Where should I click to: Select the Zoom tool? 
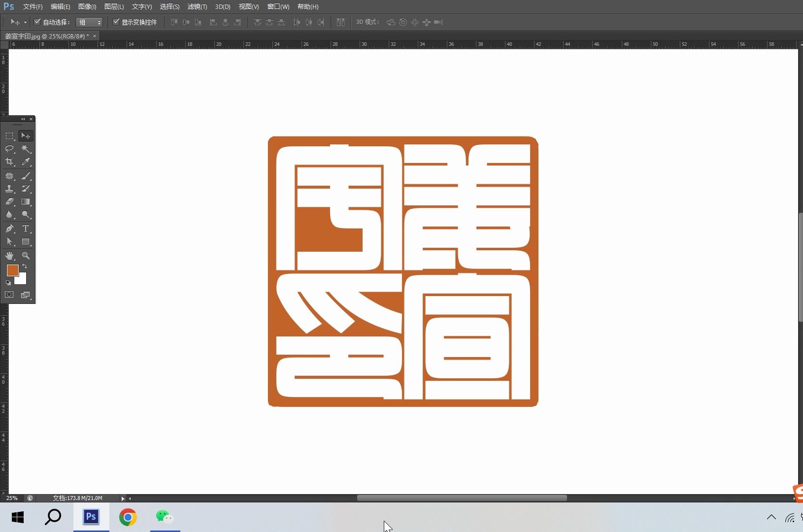coord(26,256)
